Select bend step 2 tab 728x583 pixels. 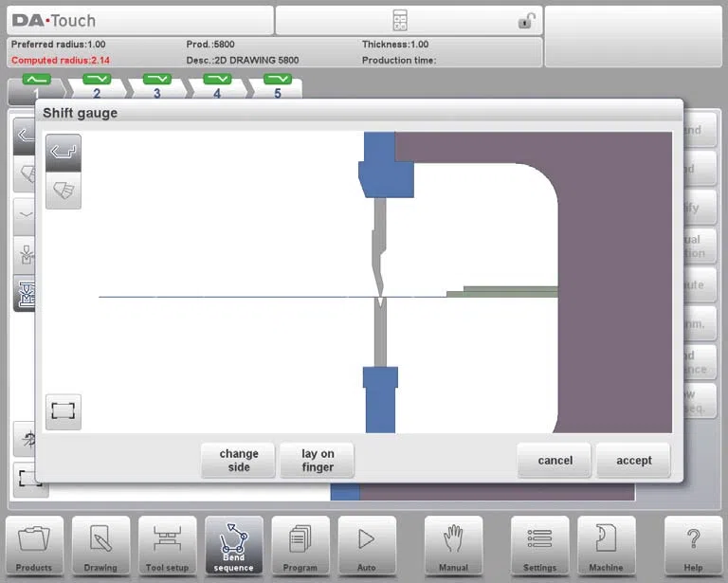tap(97, 87)
